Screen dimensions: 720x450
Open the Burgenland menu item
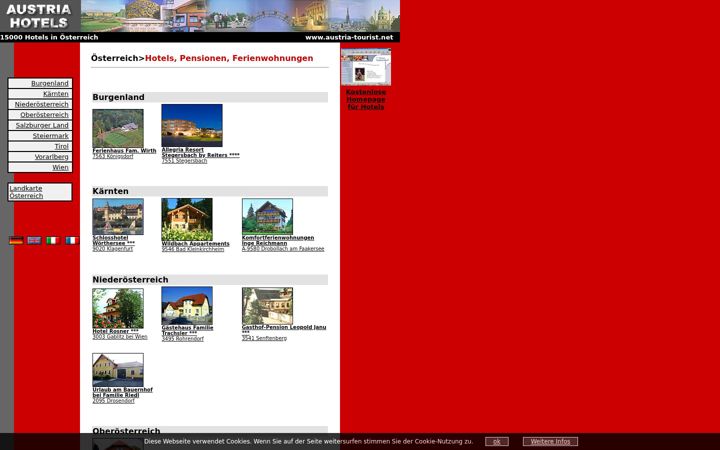point(40,83)
